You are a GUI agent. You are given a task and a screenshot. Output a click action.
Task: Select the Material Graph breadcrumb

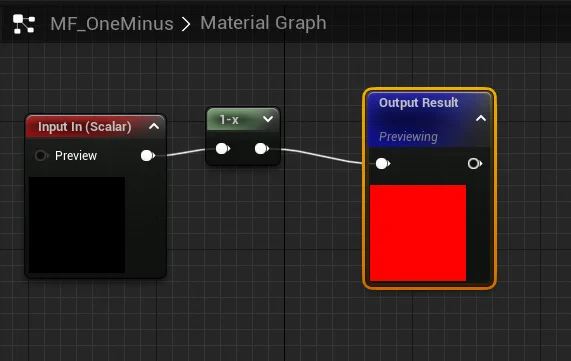(263, 23)
